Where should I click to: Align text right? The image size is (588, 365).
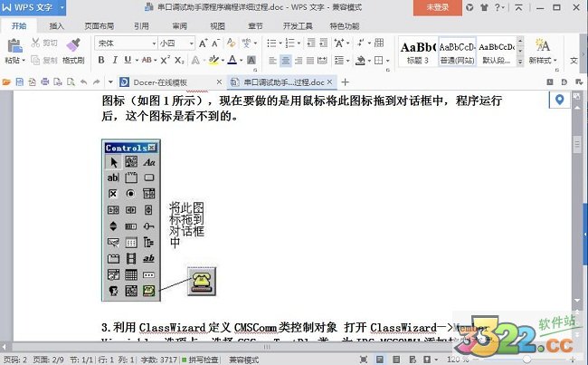(x=299, y=60)
